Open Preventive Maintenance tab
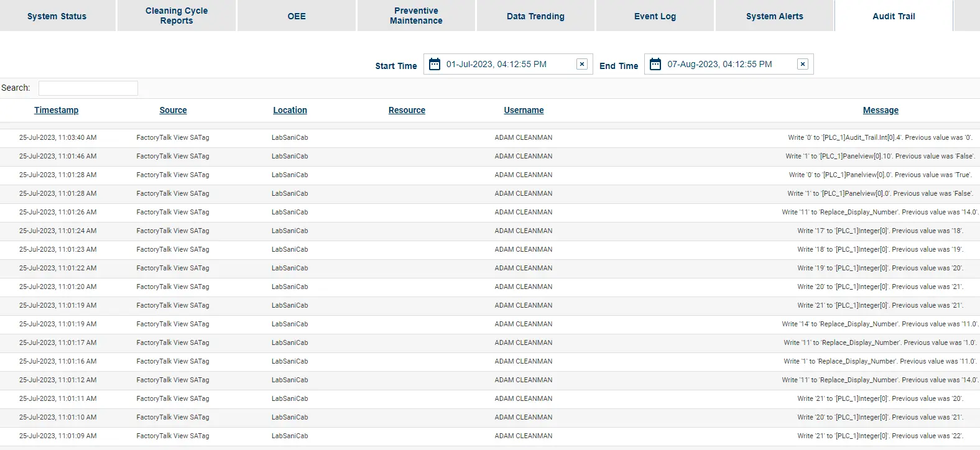Screen dimensions: 980x450 tap(416, 16)
